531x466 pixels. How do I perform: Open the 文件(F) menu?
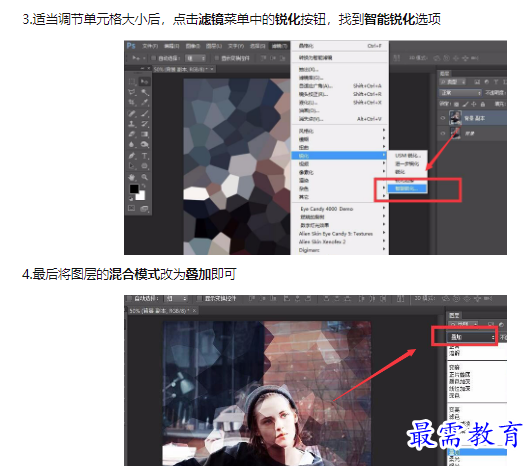coord(150,46)
